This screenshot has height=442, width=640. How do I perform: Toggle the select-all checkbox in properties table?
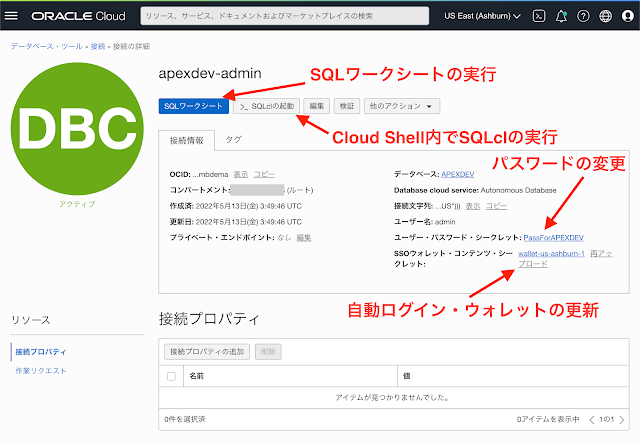tap(171, 376)
